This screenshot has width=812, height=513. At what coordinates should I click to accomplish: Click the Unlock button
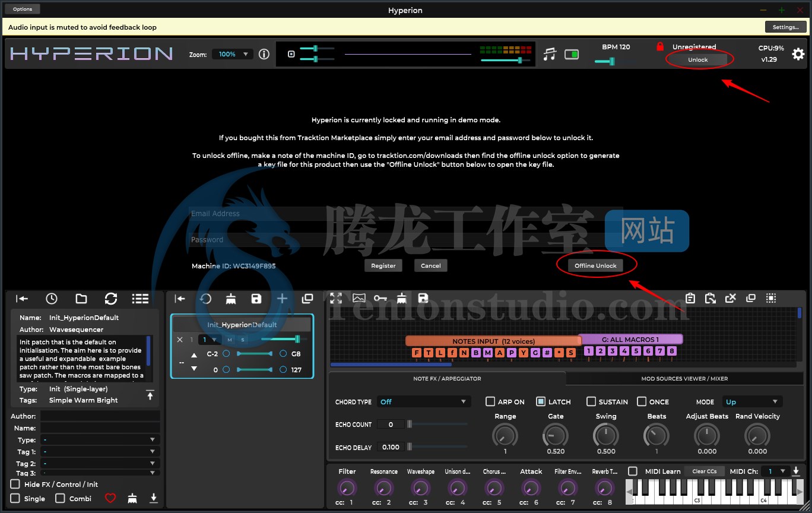click(x=697, y=59)
